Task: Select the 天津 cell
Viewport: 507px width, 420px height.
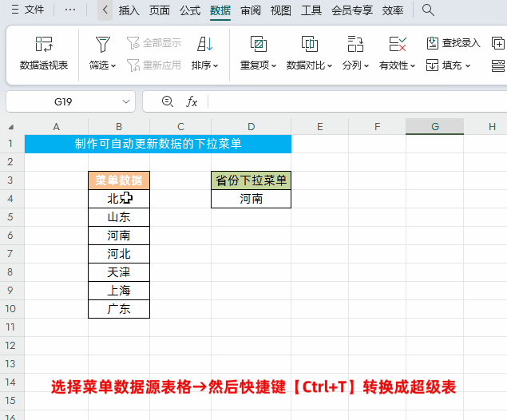Action: [x=119, y=272]
